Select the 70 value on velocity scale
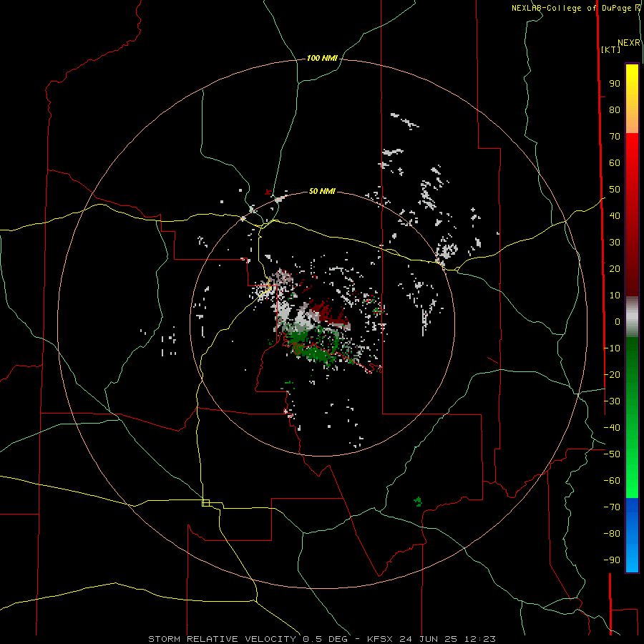Image resolution: width=644 pixels, height=644 pixels. (615, 137)
